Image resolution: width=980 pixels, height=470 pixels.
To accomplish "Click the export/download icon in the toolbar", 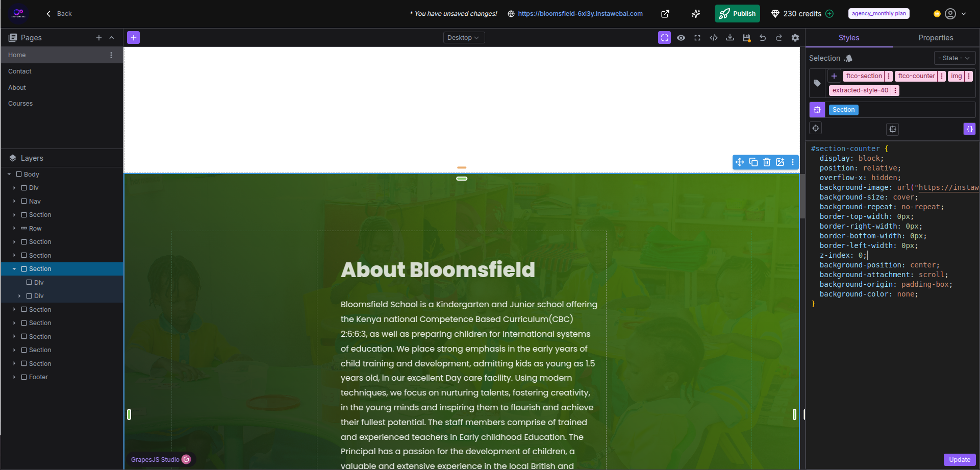I will click(730, 37).
